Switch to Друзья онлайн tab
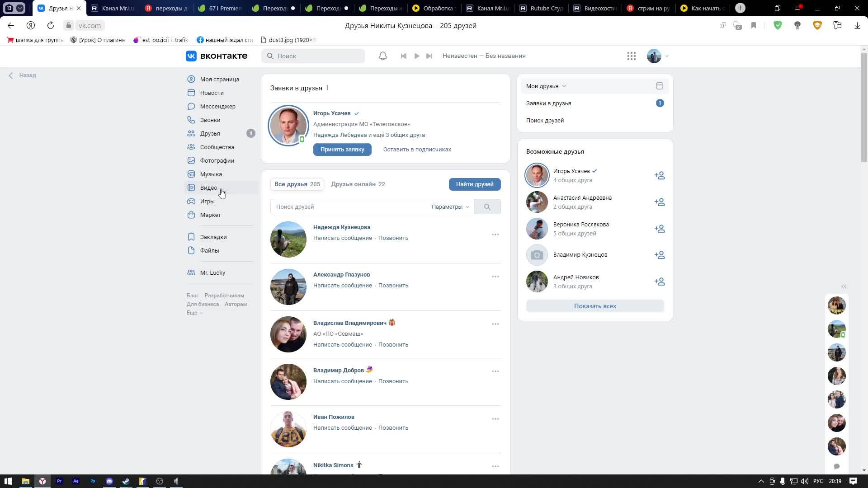Viewport: 868px width, 488px height. click(x=358, y=184)
